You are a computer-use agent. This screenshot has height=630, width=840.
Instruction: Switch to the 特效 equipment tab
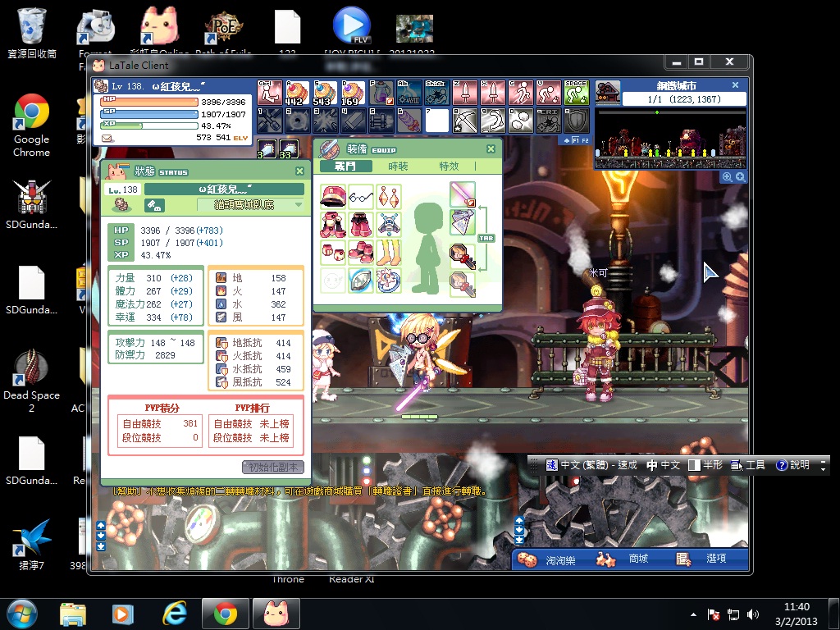click(449, 166)
